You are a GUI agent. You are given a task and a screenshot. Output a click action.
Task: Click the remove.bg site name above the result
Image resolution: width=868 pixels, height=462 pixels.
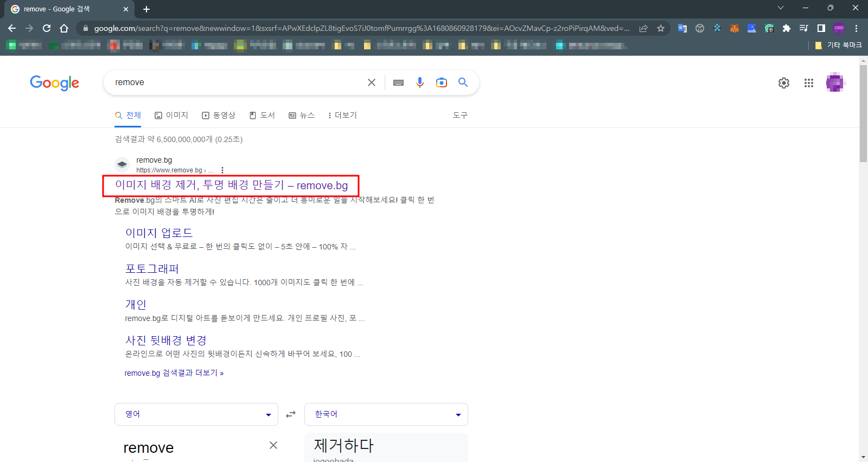click(x=154, y=160)
